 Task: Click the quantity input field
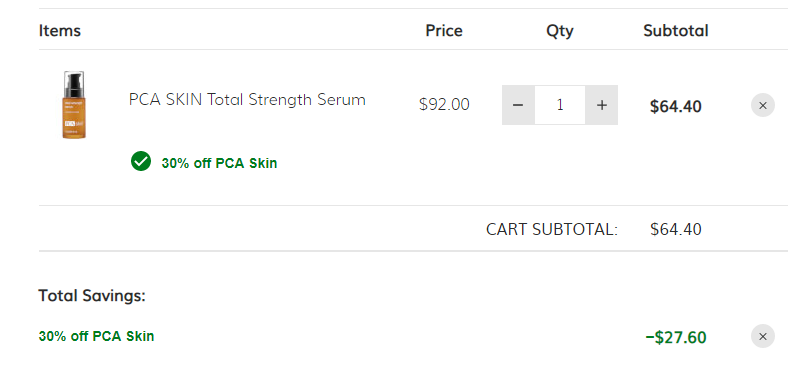[560, 105]
